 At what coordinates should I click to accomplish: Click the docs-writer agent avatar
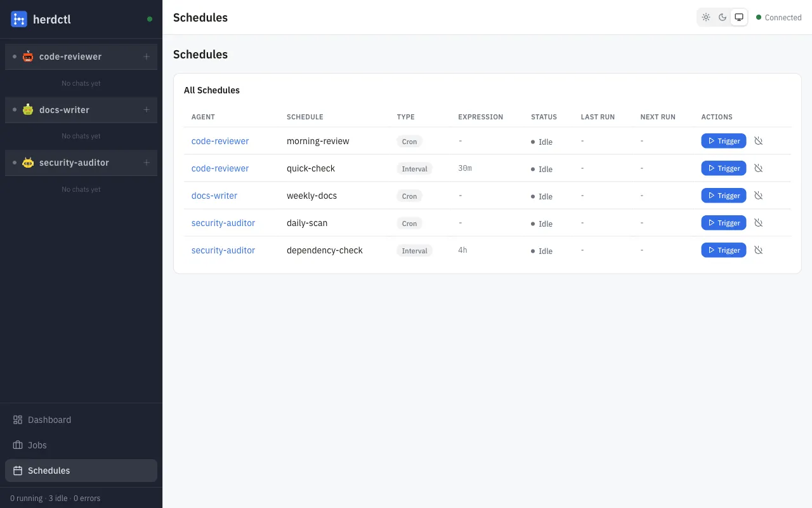pyautogui.click(x=28, y=109)
